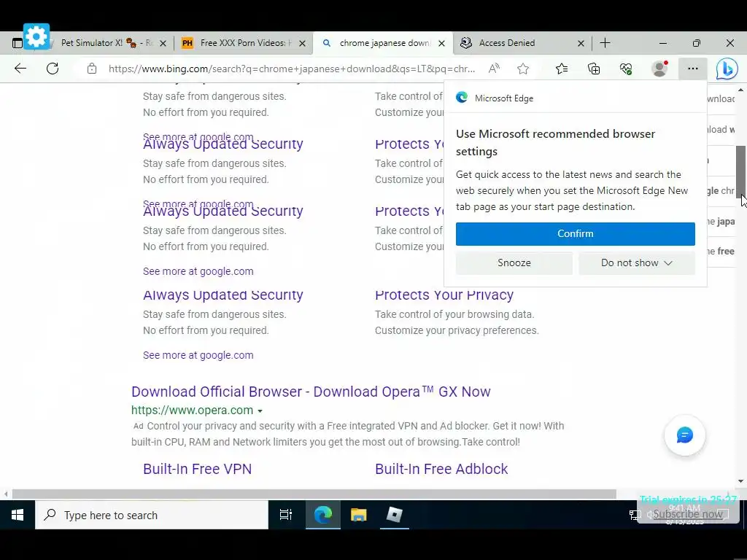Click the horizontal scrollbar thumb
Screen dimensions: 747x560
[x=314, y=494]
